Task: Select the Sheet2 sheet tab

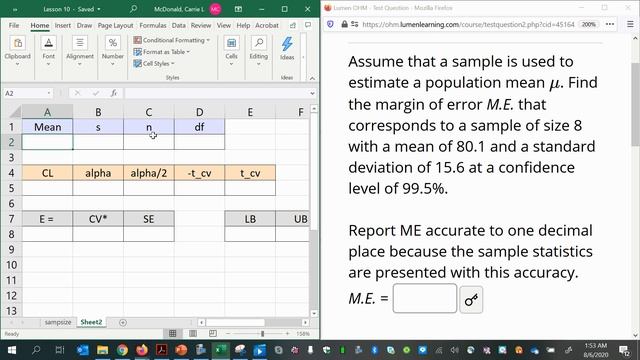Action: 91,322
